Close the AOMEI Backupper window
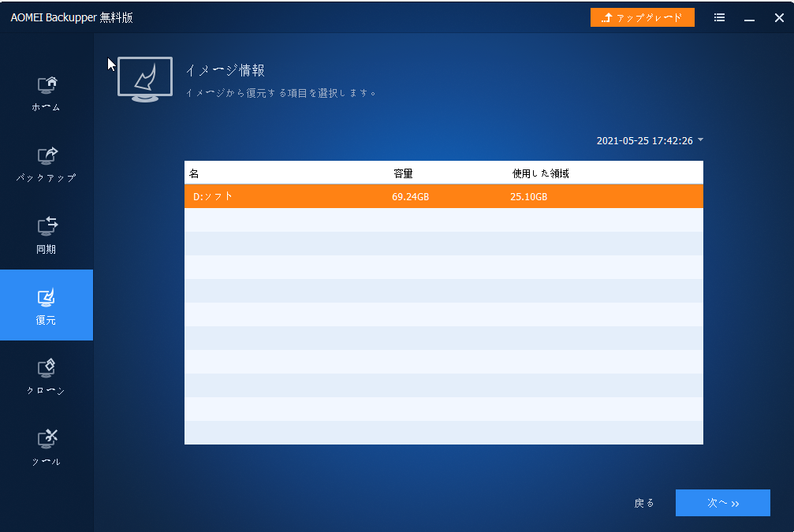The height and width of the screenshot is (532, 794). [x=779, y=17]
